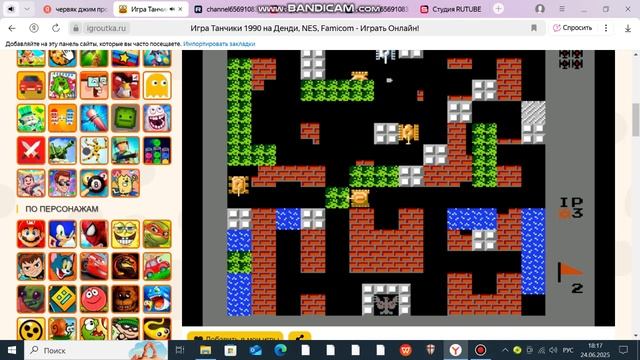Click the Спросить assistant button

pos(572,28)
